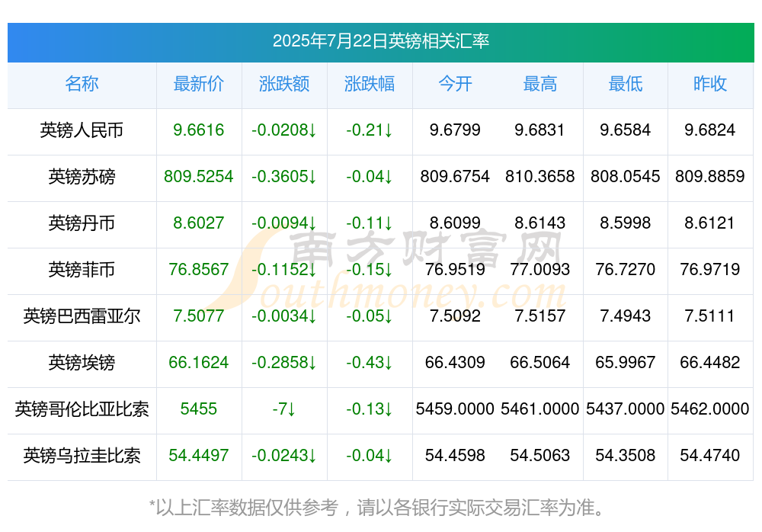Image resolution: width=762 pixels, height=532 pixels.
Task: Click previous close 54.4740
Action: pos(710,455)
